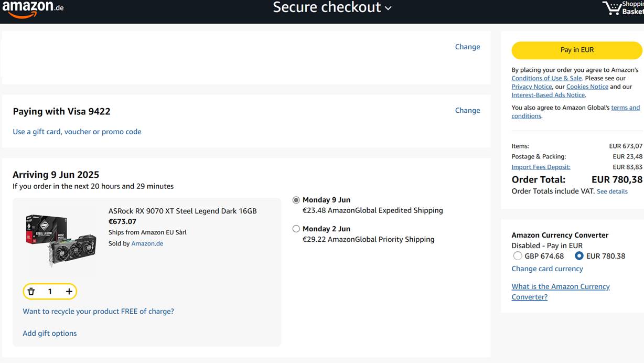Expand the Secure checkout dropdown arrow
This screenshot has height=363, width=644.
tap(388, 8)
